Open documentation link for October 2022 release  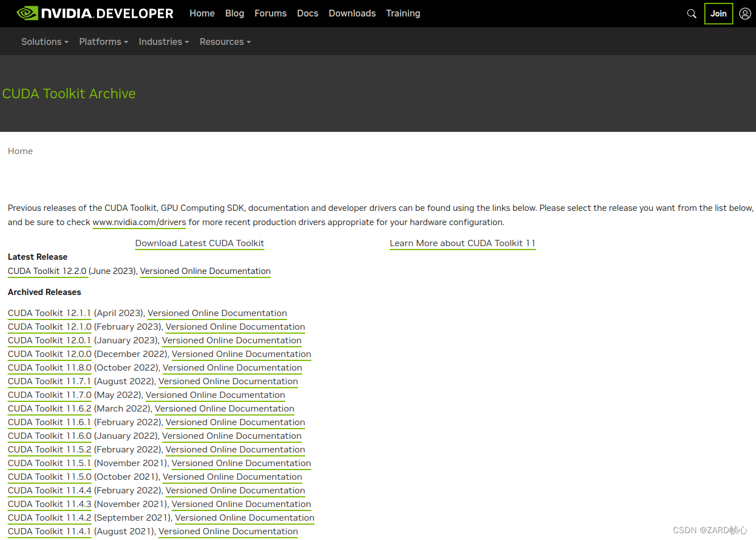232,368
